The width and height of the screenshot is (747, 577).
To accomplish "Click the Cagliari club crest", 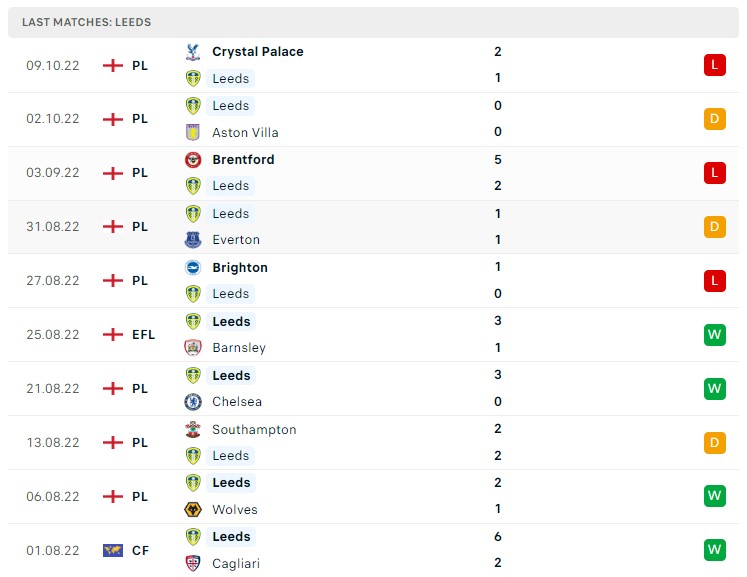I will (193, 564).
